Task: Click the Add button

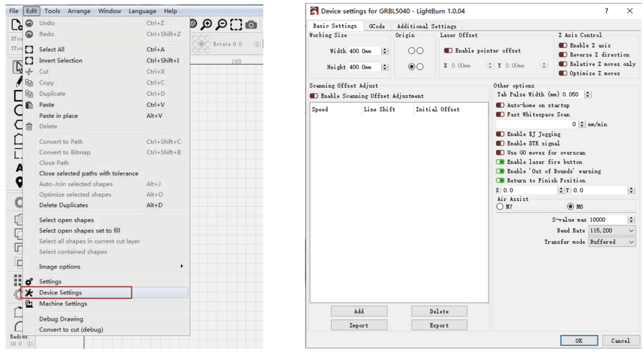Action: [x=359, y=311]
